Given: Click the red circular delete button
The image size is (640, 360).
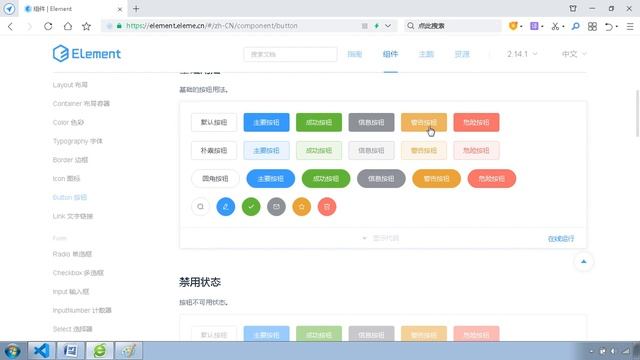Looking at the screenshot, I should point(327,207).
